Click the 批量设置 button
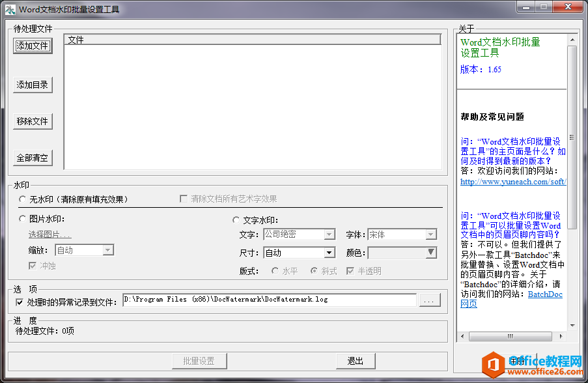The image size is (588, 383). point(199,362)
